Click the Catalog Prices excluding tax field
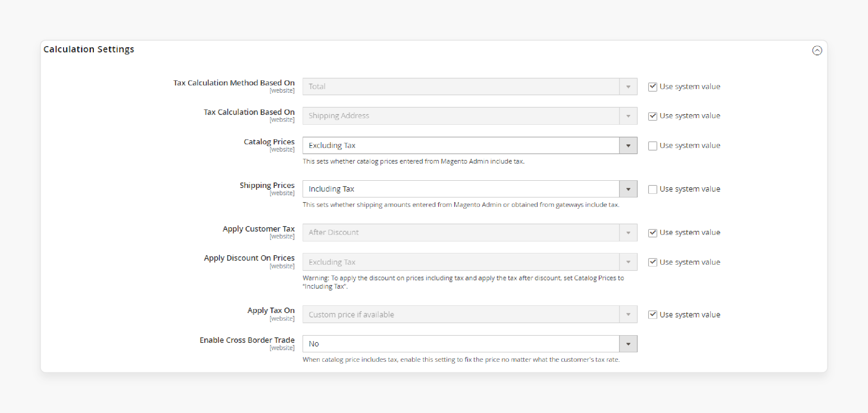This screenshot has width=868, height=413. click(470, 145)
